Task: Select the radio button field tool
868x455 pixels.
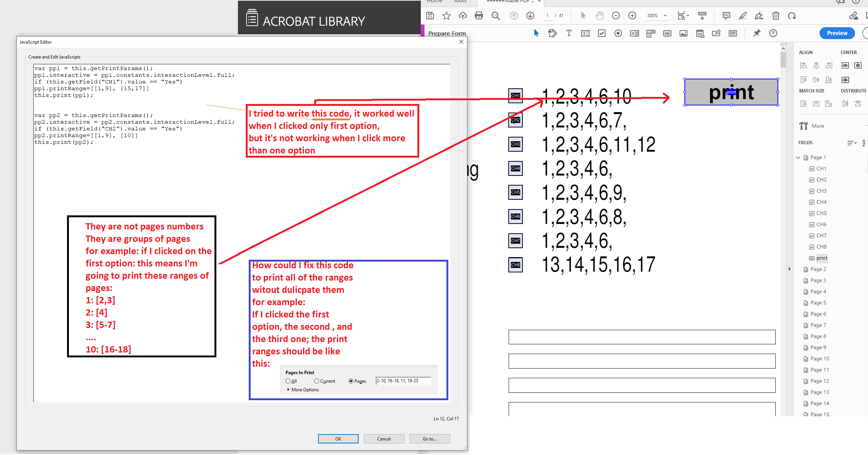Action: (618, 34)
